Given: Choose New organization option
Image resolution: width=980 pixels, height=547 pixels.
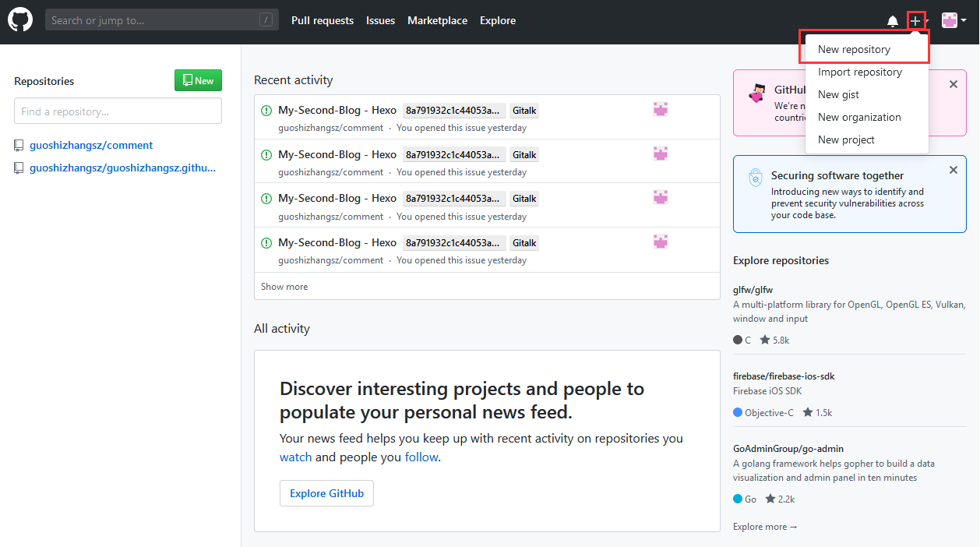Looking at the screenshot, I should [858, 117].
